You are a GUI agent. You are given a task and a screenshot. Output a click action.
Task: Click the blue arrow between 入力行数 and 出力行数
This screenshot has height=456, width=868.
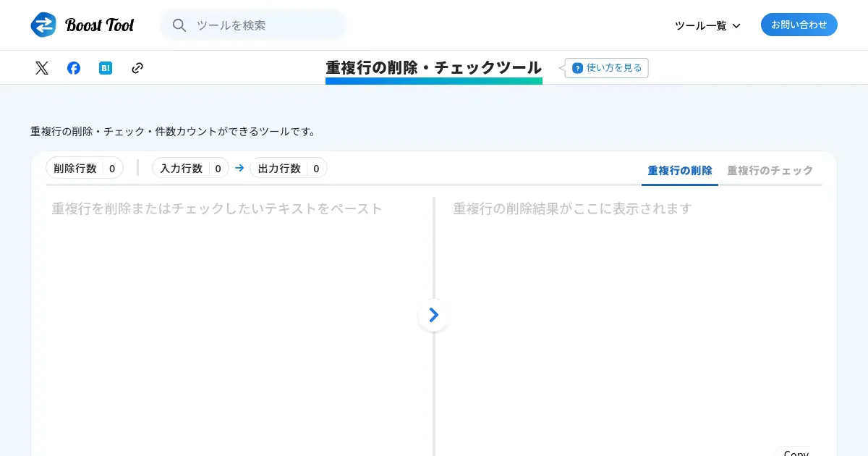point(239,168)
